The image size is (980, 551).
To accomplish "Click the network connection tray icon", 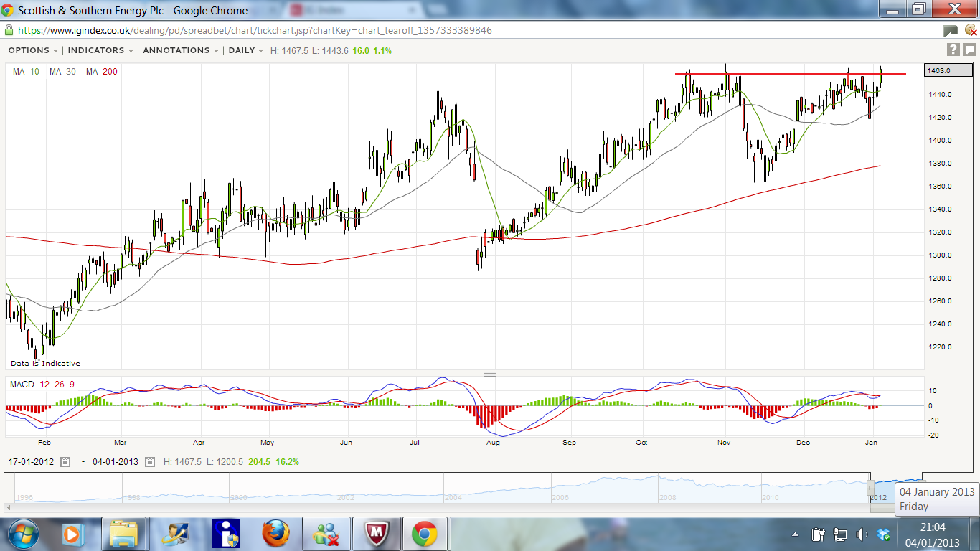I will coord(839,534).
